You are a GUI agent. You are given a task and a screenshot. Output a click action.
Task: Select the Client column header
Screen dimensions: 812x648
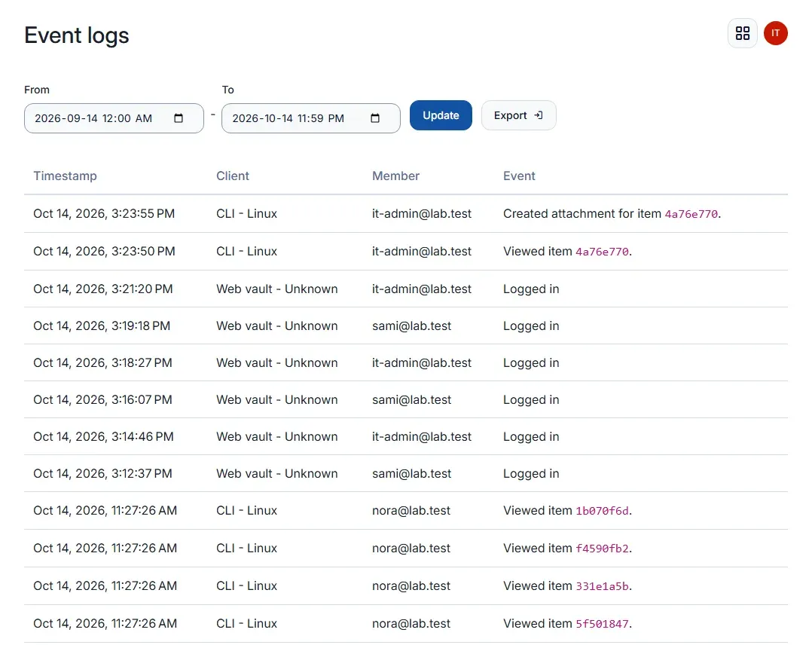click(233, 176)
